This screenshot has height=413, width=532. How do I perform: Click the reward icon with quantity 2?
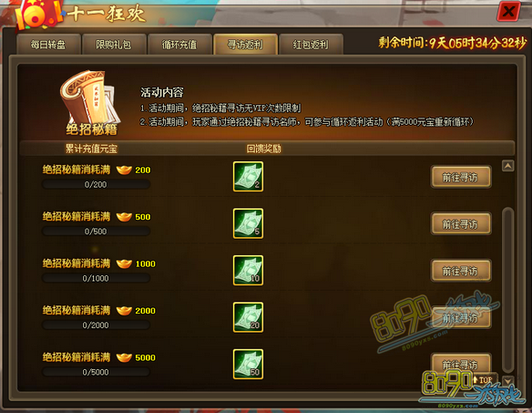[x=248, y=177]
